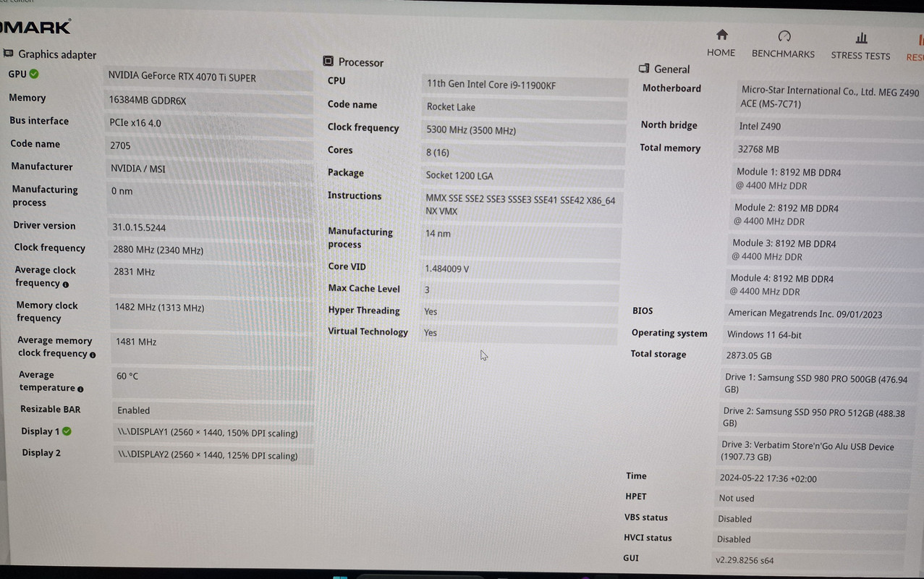Select the Motherboard value MEG Z490 ACE
Viewport: 924px width, 579px height.
pyautogui.click(x=830, y=98)
